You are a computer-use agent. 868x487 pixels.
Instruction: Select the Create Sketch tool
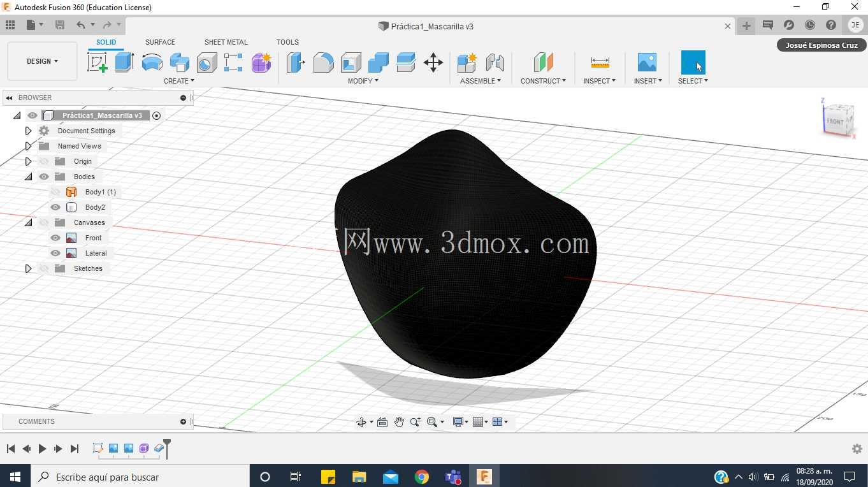coord(97,62)
